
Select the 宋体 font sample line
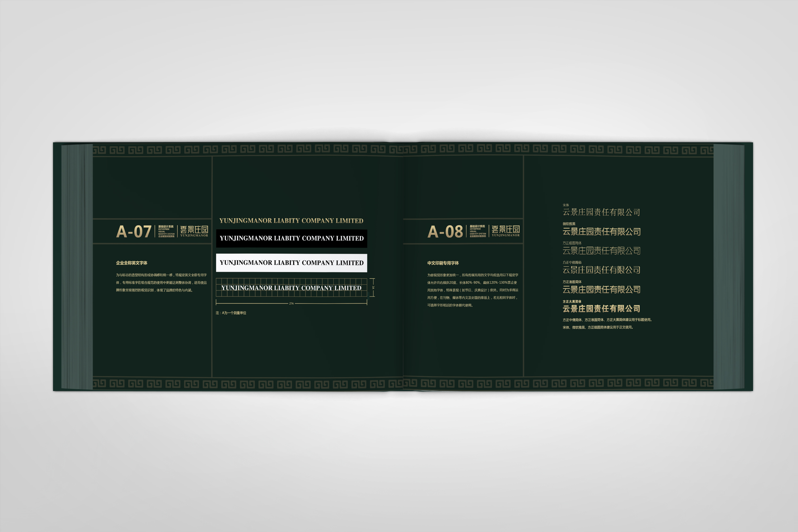[x=601, y=212]
